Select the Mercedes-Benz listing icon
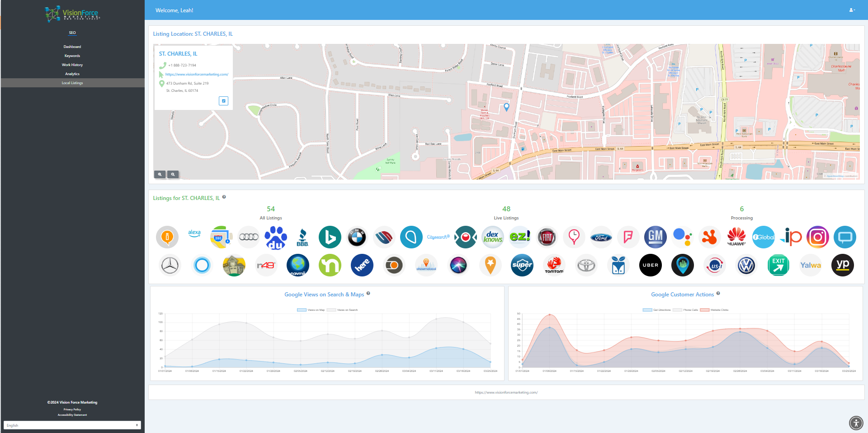This screenshot has height=433, width=868. tap(170, 265)
